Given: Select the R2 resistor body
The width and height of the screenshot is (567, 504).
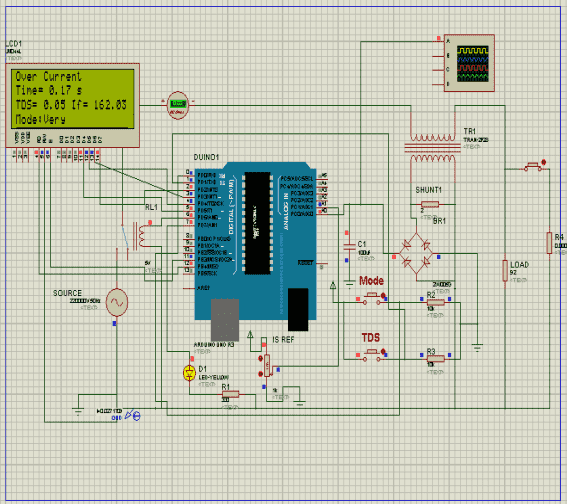Looking at the screenshot, I should (436, 302).
